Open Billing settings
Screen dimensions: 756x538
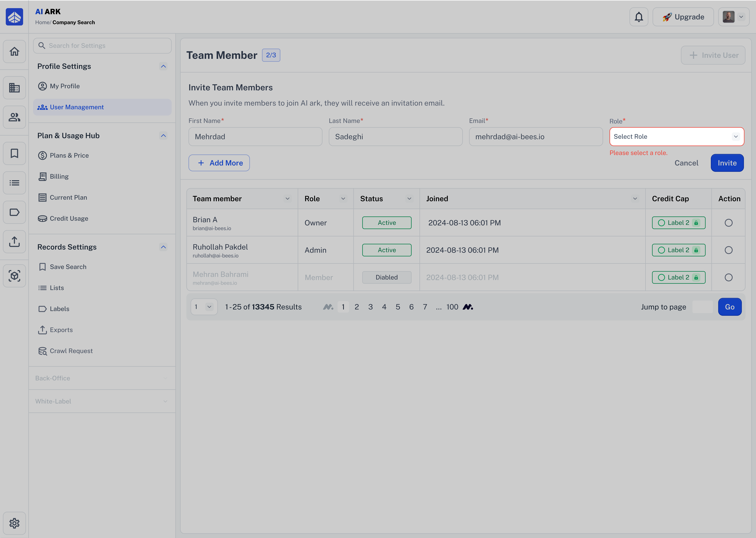click(x=102, y=177)
